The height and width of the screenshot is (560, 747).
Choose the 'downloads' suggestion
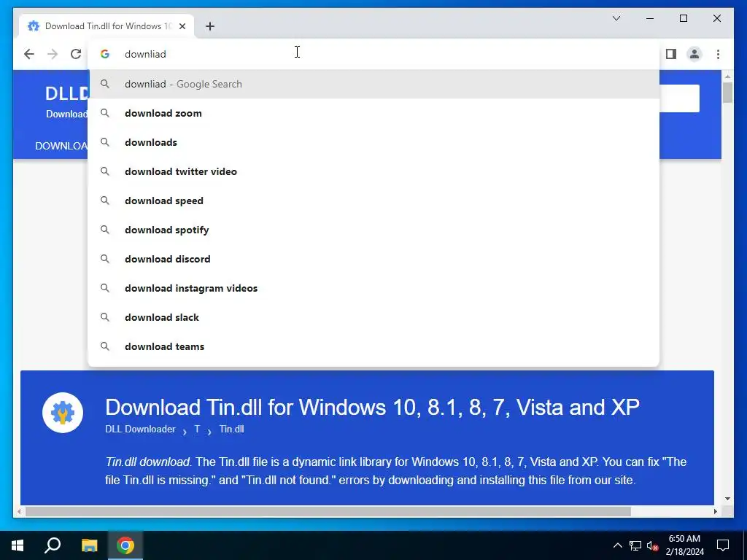point(374,142)
